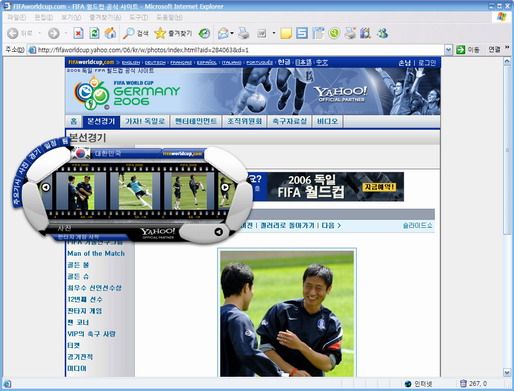Click the ENGLISH language link
Viewport: 514px width, 391px height.
coord(131,62)
